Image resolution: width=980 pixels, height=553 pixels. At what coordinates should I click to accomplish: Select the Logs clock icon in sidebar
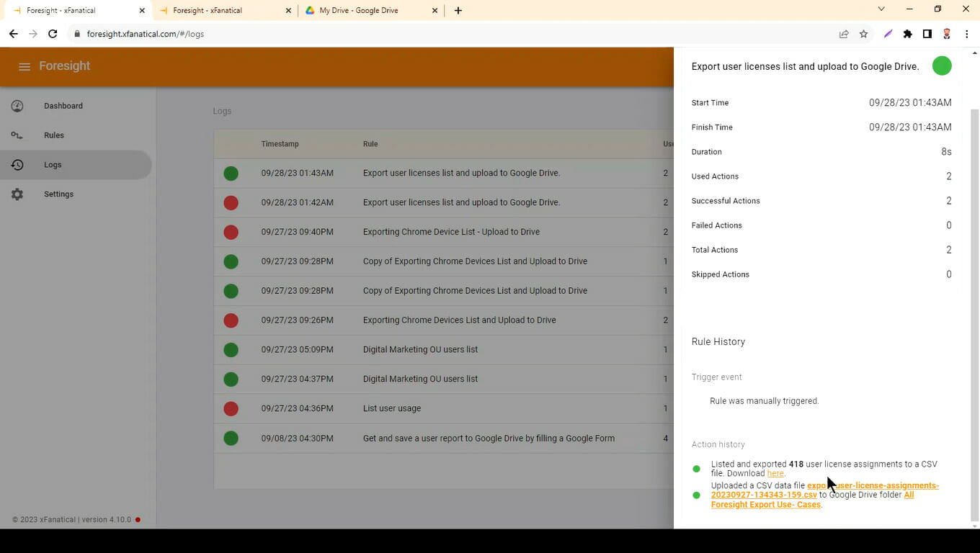17,164
